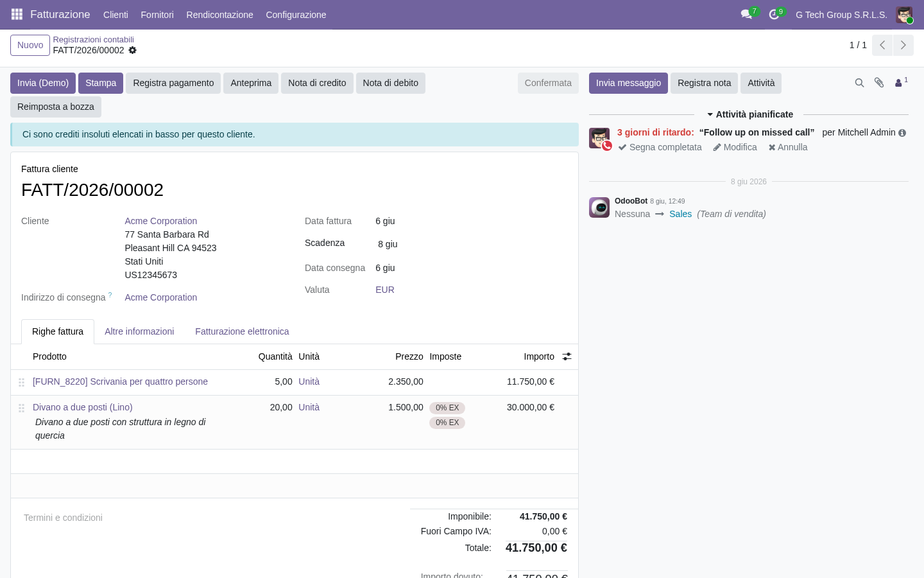The width and height of the screenshot is (924, 578).
Task: Open Acme Corporation customer link
Action: (161, 221)
